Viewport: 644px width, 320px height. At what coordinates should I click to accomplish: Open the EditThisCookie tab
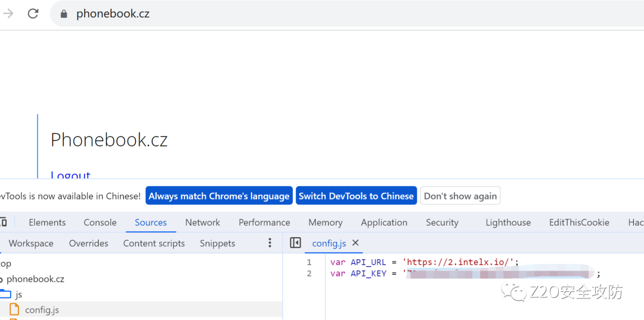(x=579, y=222)
